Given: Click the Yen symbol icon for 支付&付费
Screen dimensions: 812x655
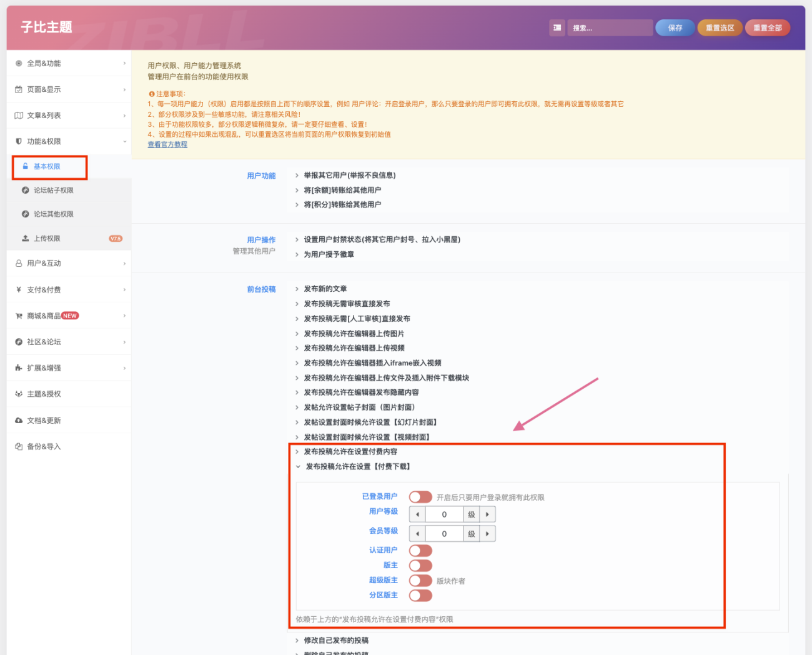Looking at the screenshot, I should tap(17, 289).
